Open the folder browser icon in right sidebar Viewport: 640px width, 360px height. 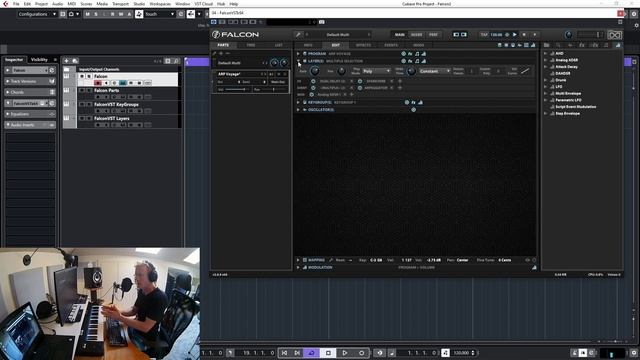click(547, 45)
